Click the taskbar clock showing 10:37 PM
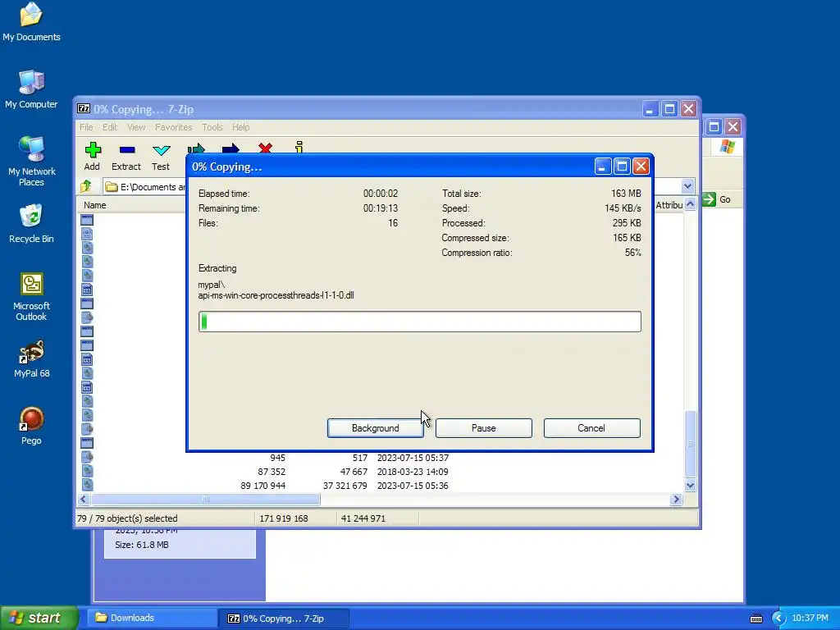The width and height of the screenshot is (840, 630). [810, 619]
